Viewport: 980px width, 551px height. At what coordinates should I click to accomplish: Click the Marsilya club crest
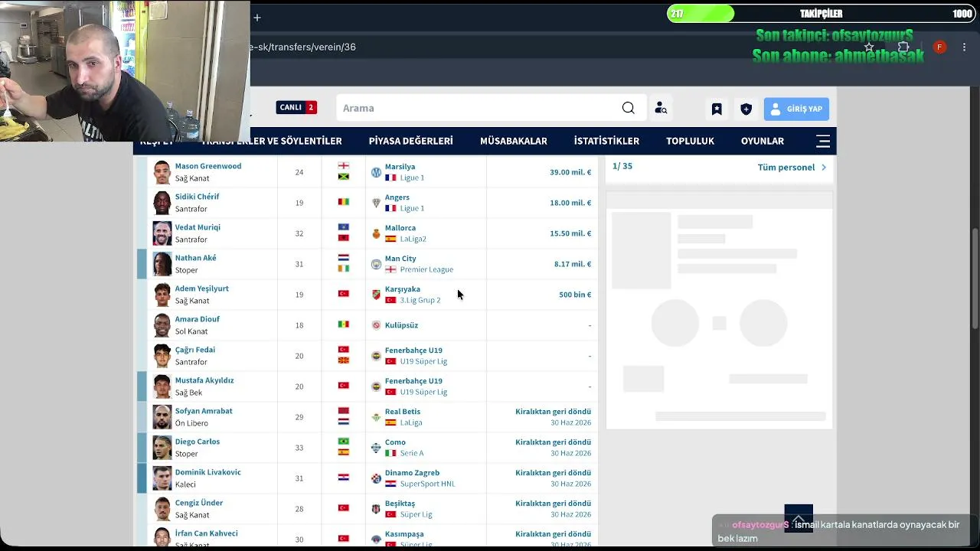tap(376, 172)
